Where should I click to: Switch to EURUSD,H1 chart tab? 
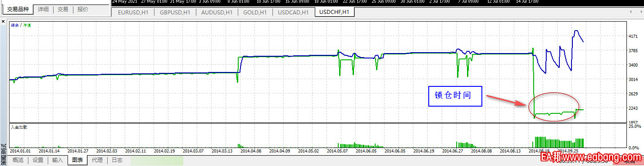click(x=133, y=12)
